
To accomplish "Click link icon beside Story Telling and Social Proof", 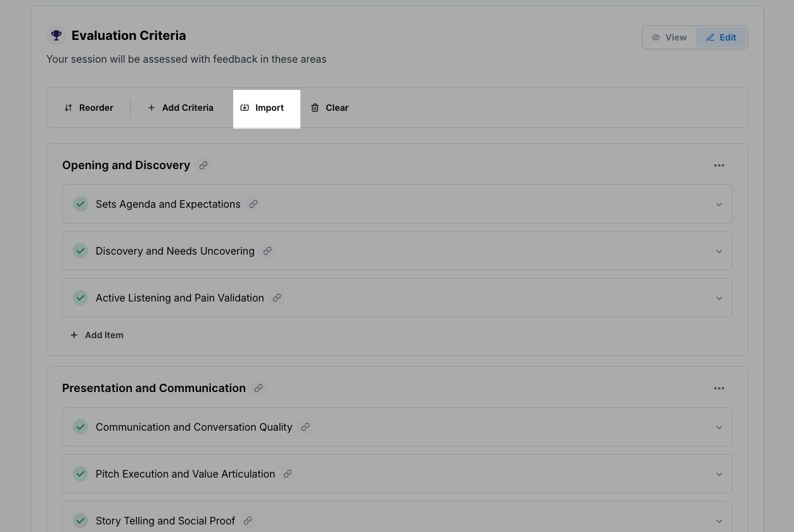I will (x=248, y=521).
